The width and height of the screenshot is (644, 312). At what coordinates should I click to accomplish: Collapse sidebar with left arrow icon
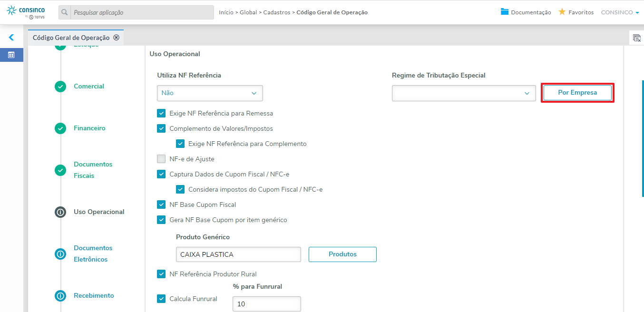[x=11, y=37]
